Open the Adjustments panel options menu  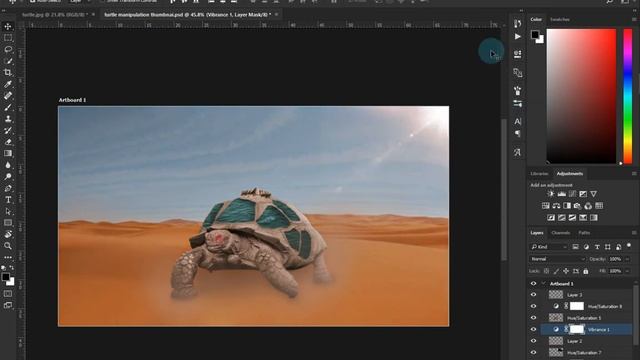point(634,173)
